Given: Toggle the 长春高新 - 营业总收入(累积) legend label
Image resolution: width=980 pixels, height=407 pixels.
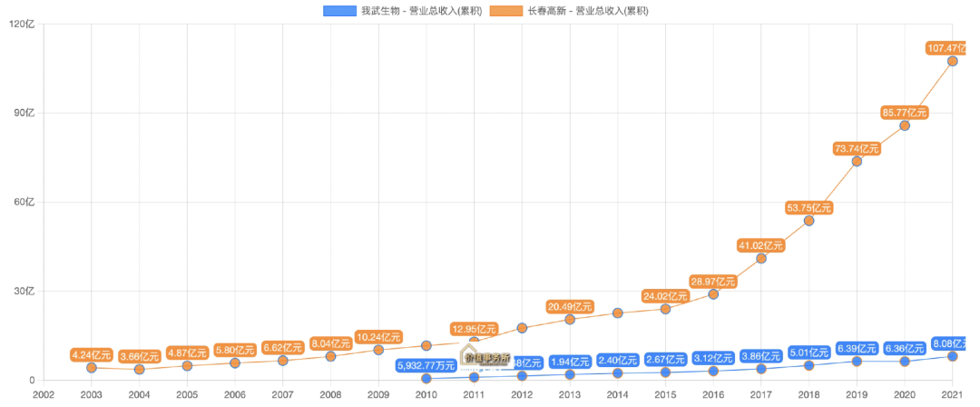Looking at the screenshot, I should pos(588,11).
